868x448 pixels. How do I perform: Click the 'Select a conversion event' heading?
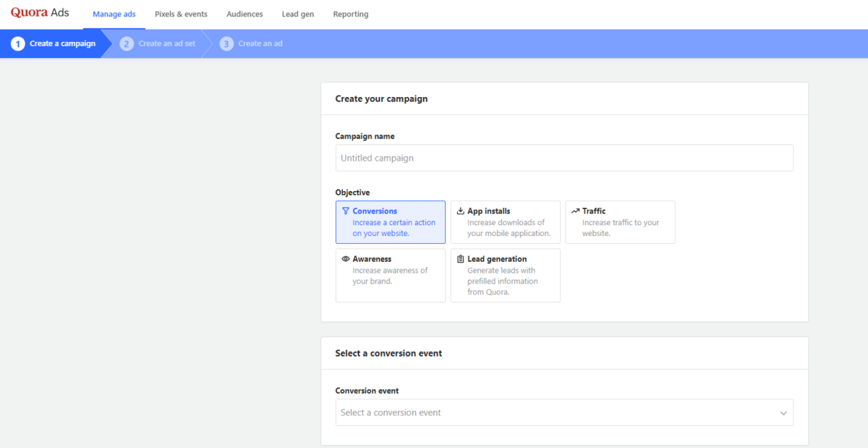tap(388, 354)
